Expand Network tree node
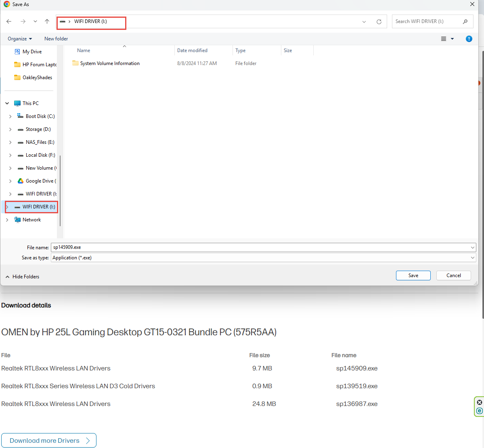484x448 pixels. [7, 220]
